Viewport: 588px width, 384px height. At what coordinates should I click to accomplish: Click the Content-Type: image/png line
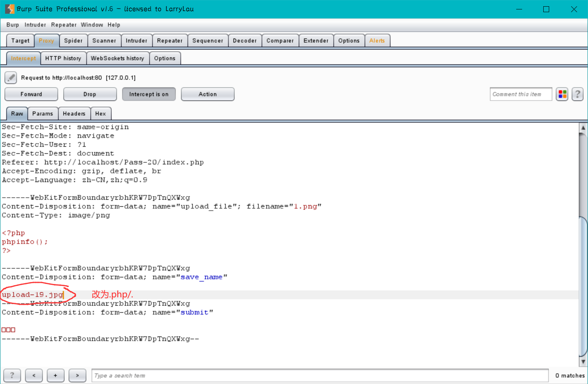(56, 215)
